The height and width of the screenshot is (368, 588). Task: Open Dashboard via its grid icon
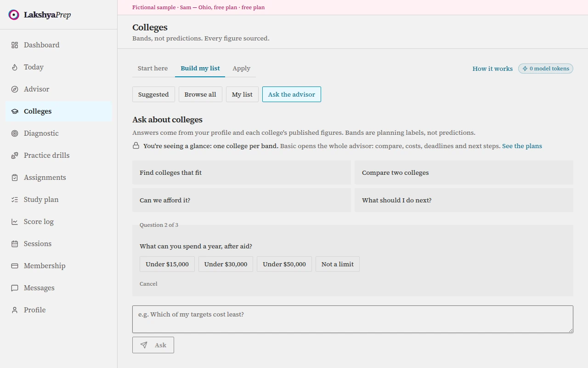coord(15,45)
